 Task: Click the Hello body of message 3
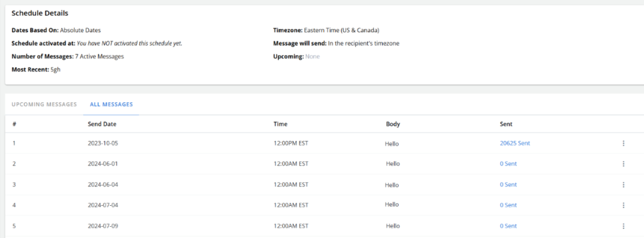click(392, 186)
